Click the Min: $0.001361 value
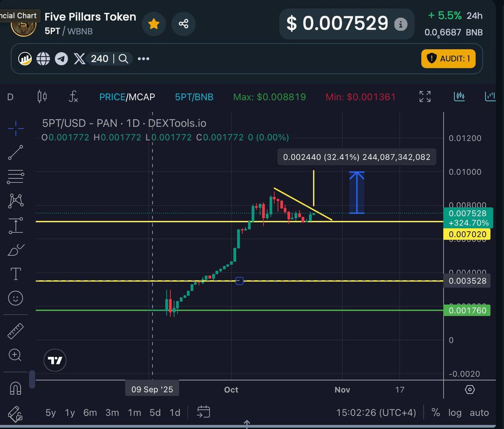 [x=360, y=97]
